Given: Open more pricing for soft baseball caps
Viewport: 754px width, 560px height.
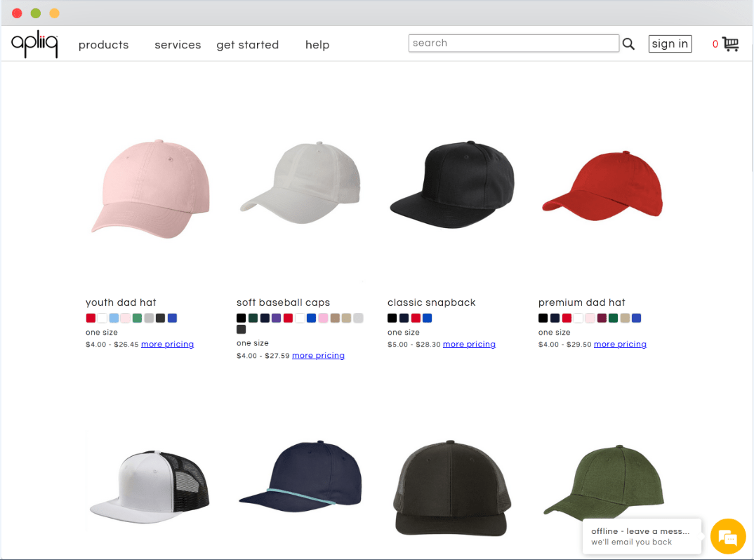Looking at the screenshot, I should (x=318, y=356).
